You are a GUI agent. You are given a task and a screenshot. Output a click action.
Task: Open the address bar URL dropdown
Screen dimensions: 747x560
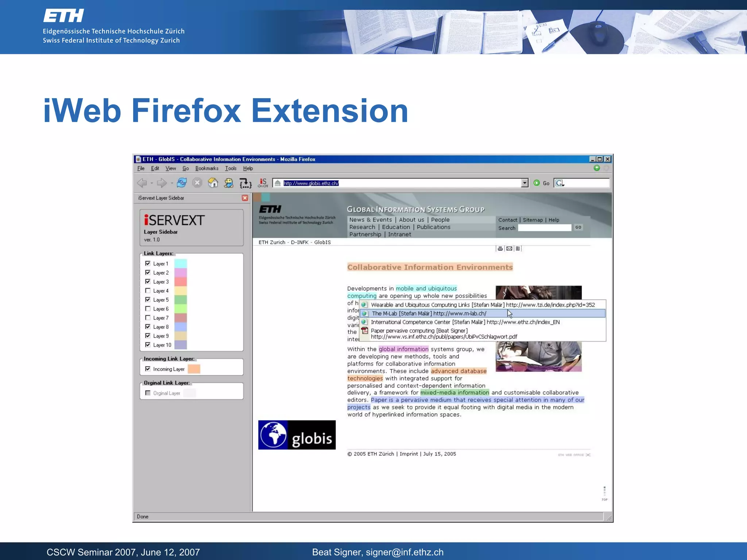click(525, 183)
